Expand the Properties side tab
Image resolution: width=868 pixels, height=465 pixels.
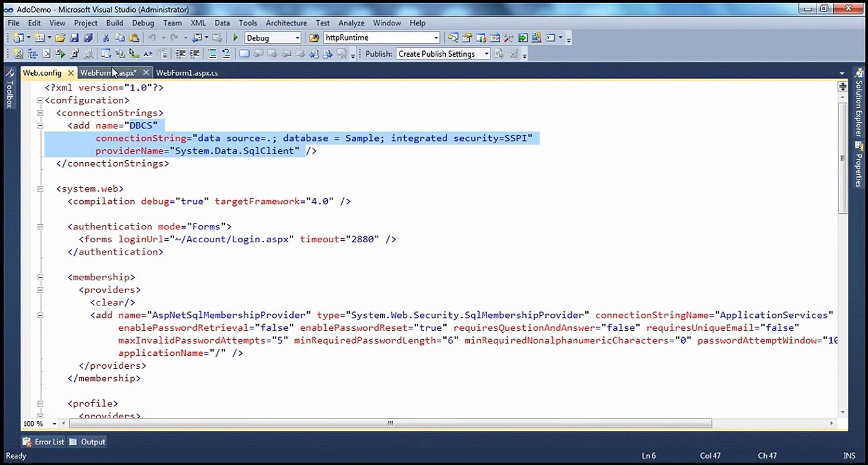[858, 165]
